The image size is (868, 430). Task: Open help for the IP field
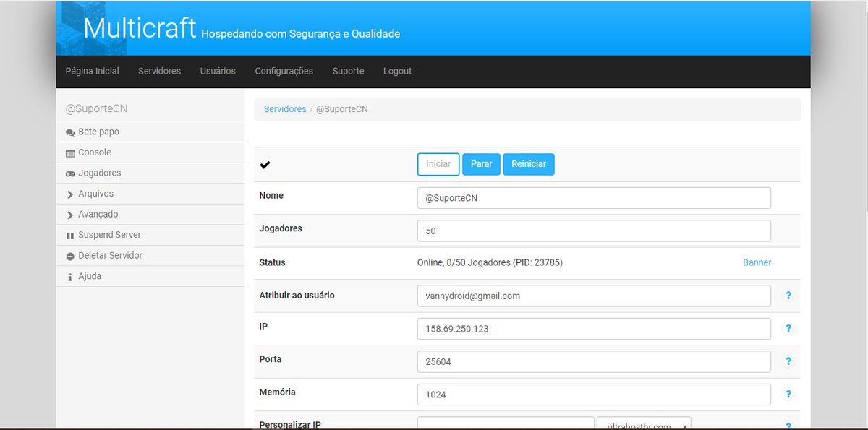pos(788,328)
